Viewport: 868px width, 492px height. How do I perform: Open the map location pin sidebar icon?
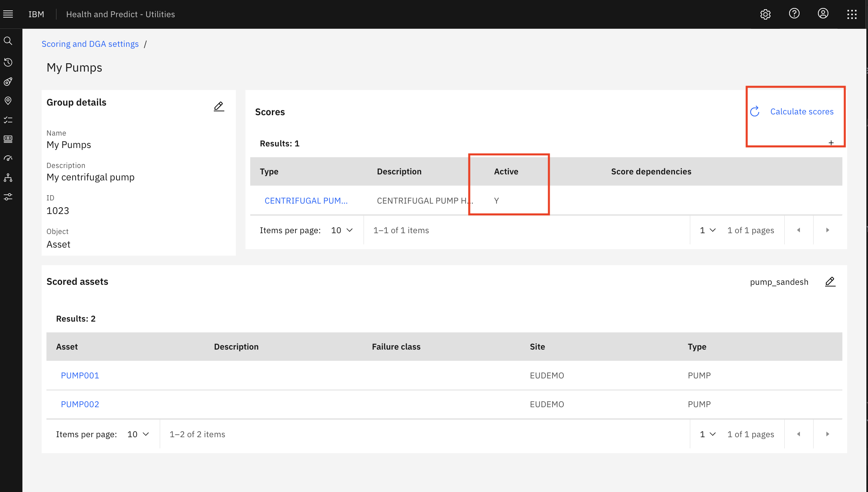(x=8, y=101)
